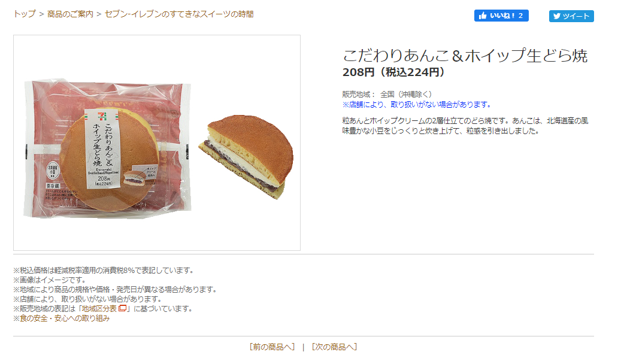This screenshot has height=364, width=624.
Task: Click the cut dorayaki cross-section photo
Action: (x=246, y=156)
